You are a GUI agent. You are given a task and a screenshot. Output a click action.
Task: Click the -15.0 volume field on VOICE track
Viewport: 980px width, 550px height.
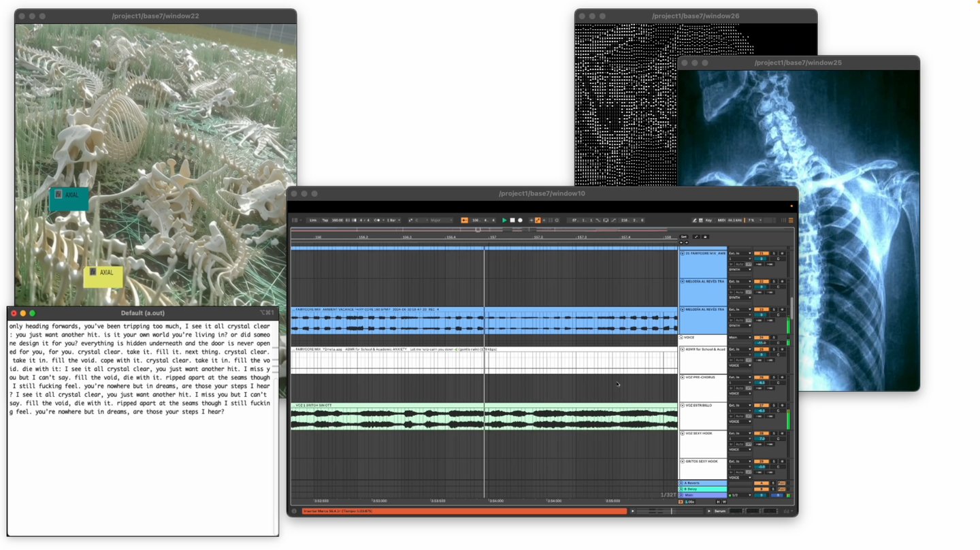point(762,343)
